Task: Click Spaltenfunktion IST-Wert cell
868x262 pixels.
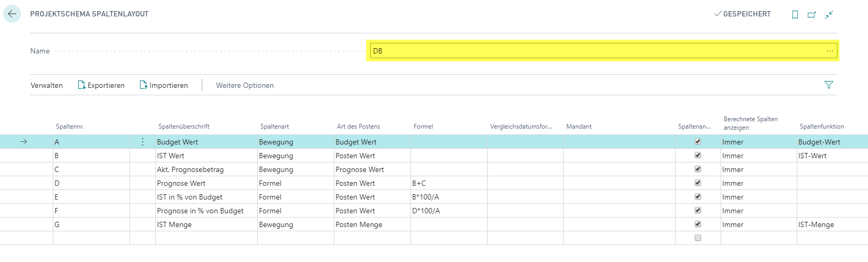Action: pos(832,156)
